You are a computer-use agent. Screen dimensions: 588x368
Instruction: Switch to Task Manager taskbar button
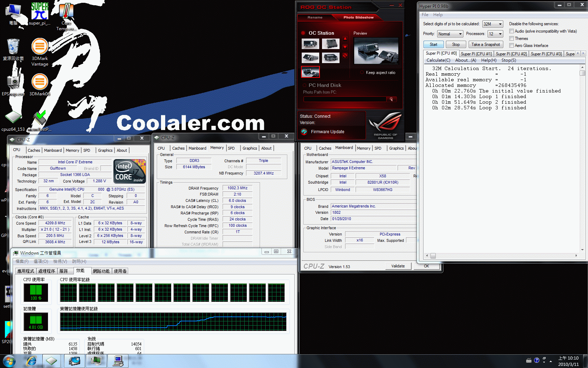pos(96,361)
